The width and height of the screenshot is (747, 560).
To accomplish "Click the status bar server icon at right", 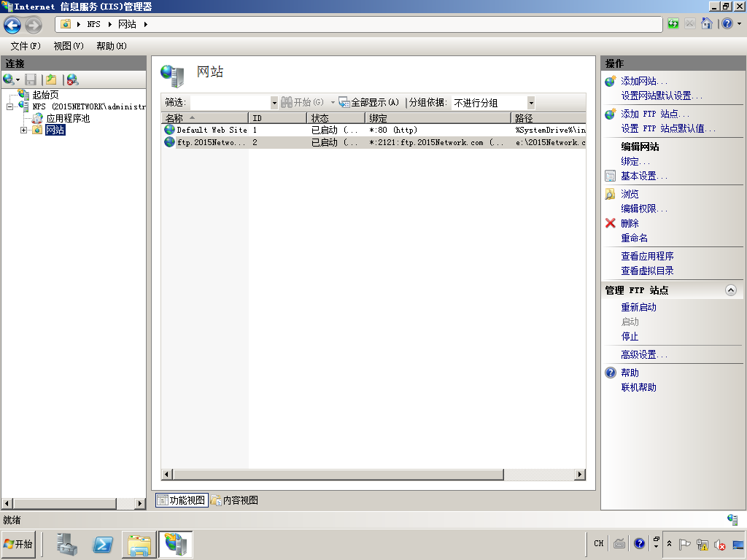I will click(732, 519).
